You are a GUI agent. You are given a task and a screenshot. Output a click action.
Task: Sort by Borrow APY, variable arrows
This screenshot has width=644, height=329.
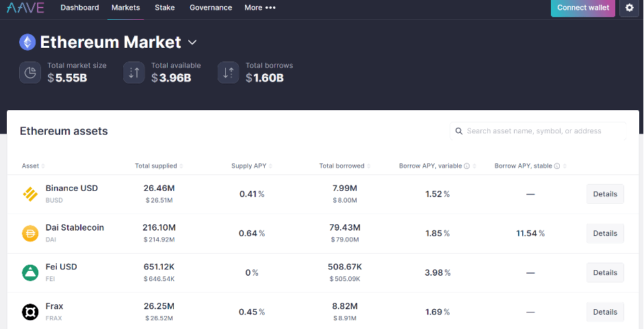tap(474, 166)
